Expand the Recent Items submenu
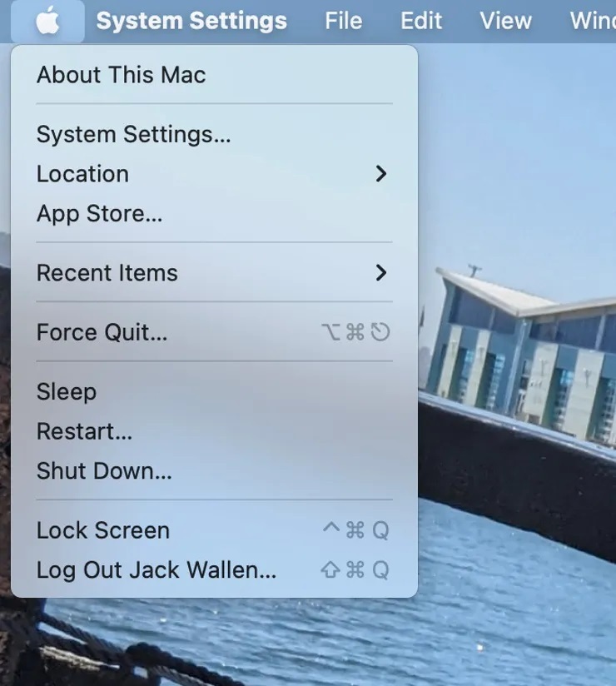The height and width of the screenshot is (686, 616). click(215, 272)
